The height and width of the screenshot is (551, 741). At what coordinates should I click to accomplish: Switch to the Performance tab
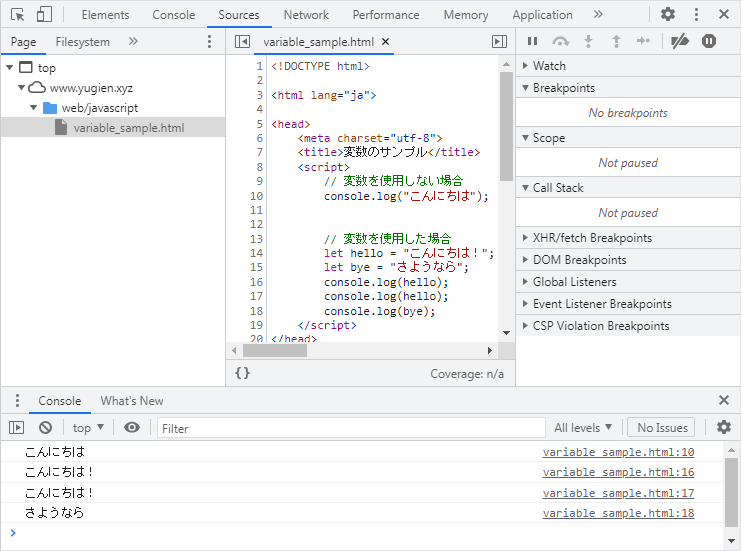click(386, 15)
